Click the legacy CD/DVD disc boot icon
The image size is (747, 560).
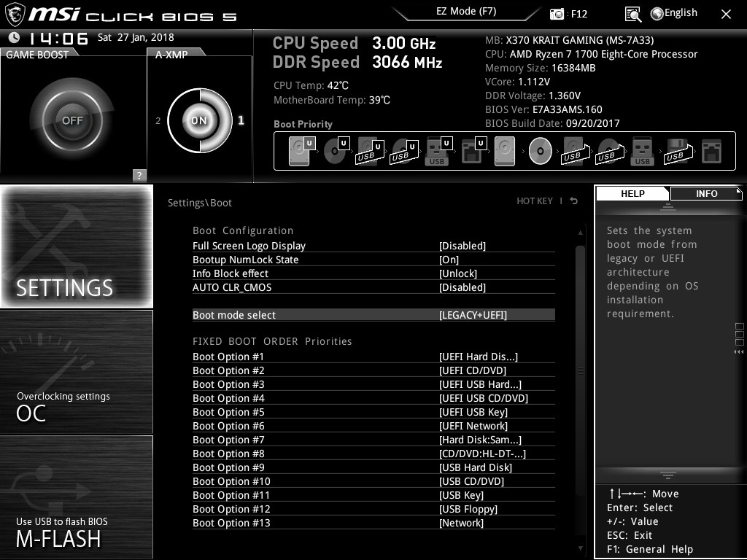tap(541, 151)
